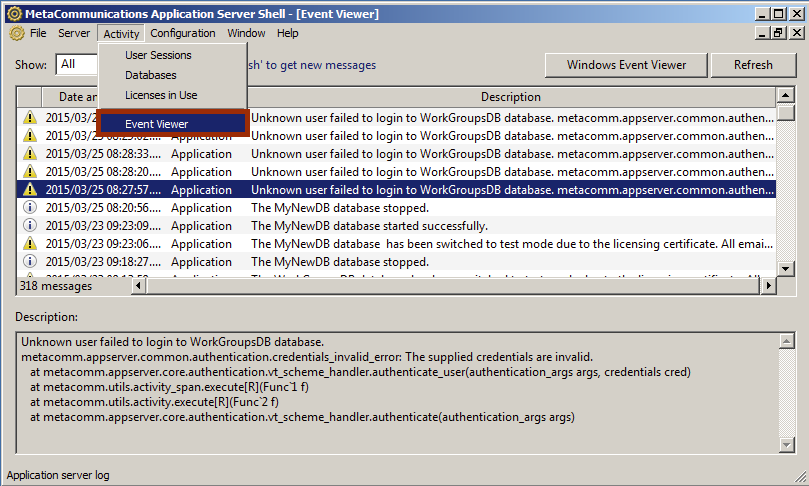Image resolution: width=809 pixels, height=486 pixels.
Task: Click warning icon in first event row
Action: pos(30,117)
